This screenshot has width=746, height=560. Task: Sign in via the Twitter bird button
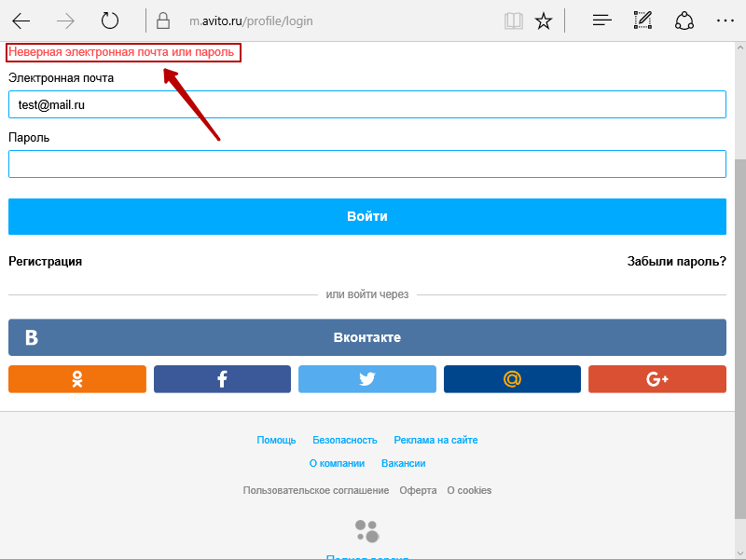(x=367, y=379)
